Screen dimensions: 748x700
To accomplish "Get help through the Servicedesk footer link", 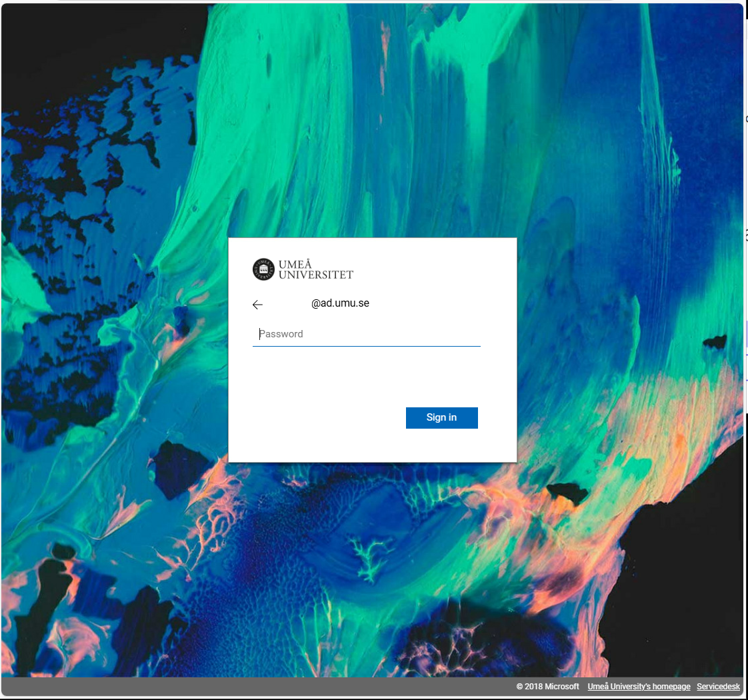I will (x=718, y=686).
